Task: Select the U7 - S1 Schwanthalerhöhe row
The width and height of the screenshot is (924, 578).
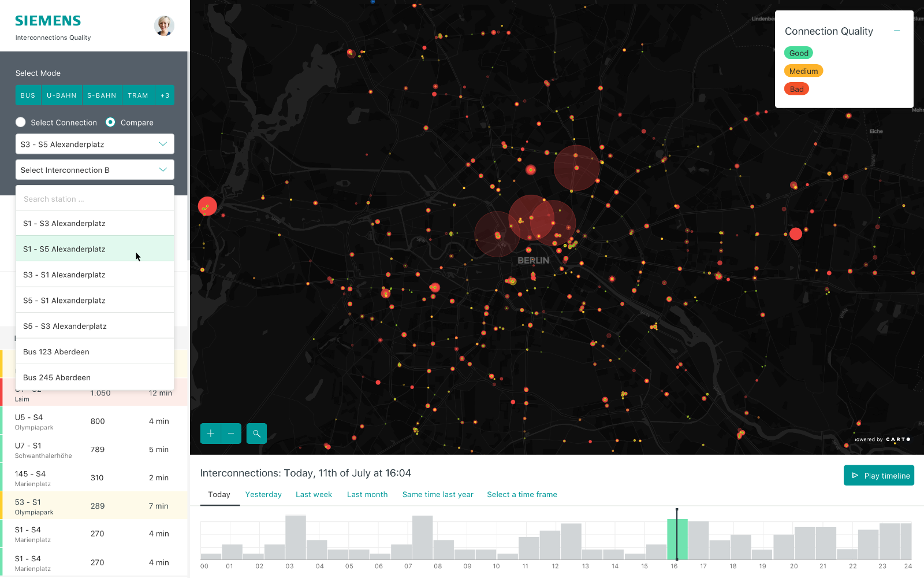Action: click(x=94, y=450)
